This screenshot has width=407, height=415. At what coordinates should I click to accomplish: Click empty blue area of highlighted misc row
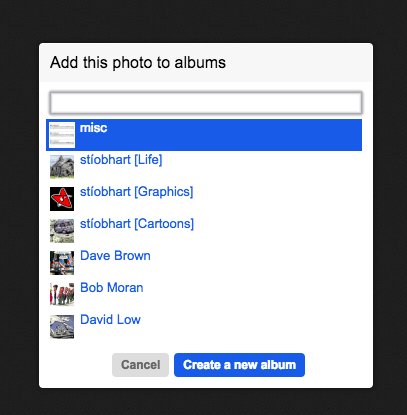233,135
